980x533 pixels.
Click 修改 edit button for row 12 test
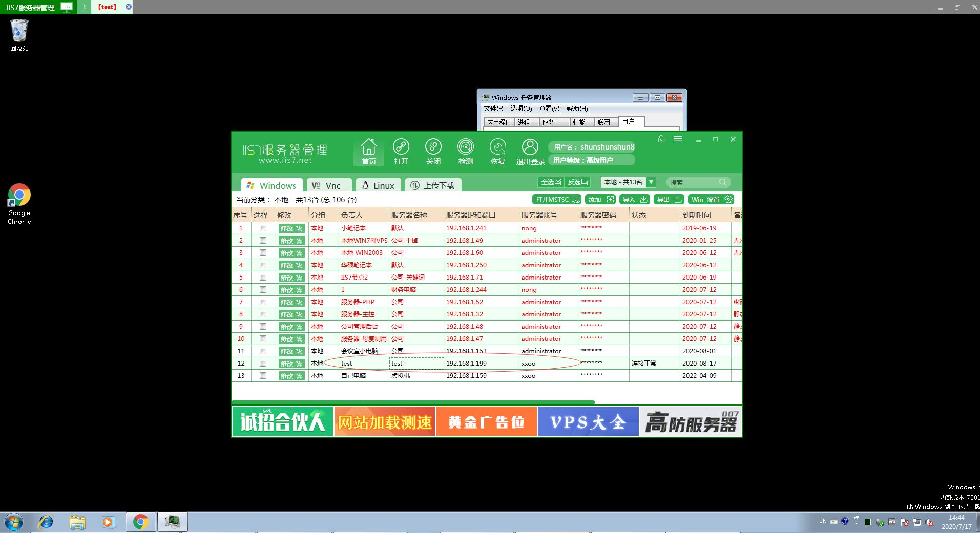click(291, 364)
